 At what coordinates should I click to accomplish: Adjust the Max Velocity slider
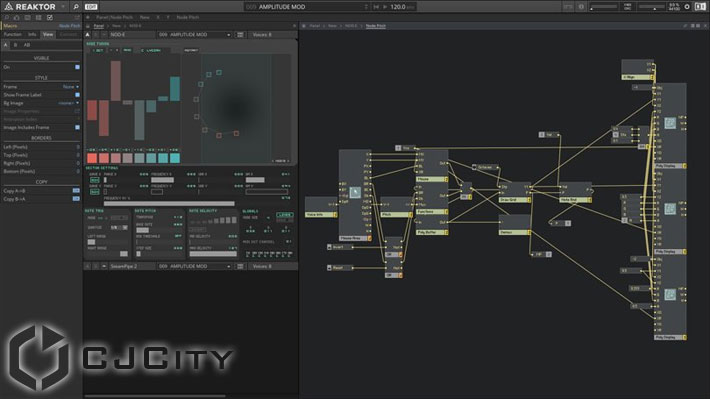coord(213,254)
